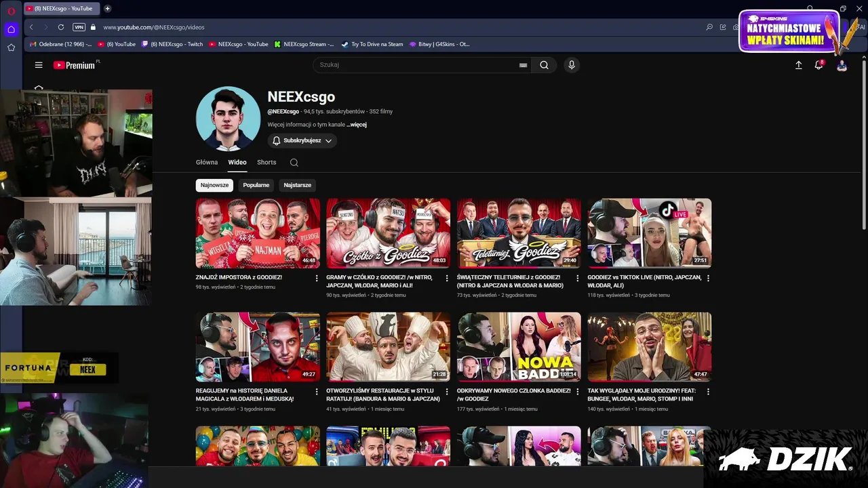Screen dimensions: 868x488
Task: Open Opera sidebar bookmarks star icon
Action: click(x=11, y=47)
